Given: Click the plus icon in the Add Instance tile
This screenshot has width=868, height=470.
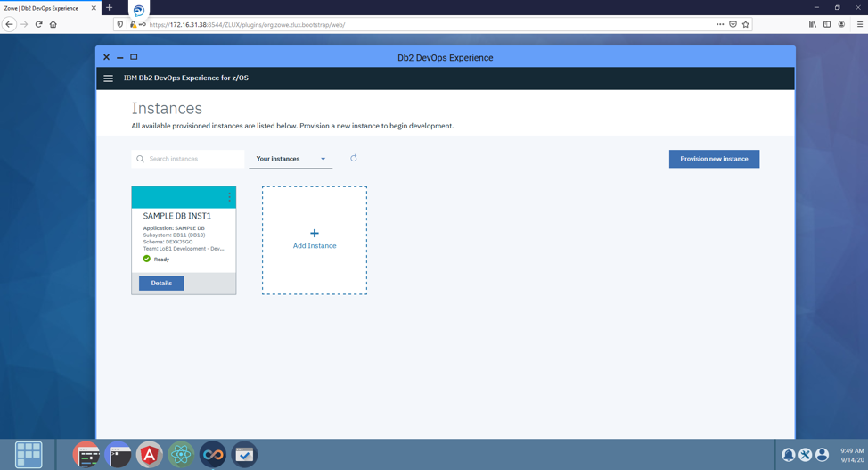Looking at the screenshot, I should click(315, 234).
